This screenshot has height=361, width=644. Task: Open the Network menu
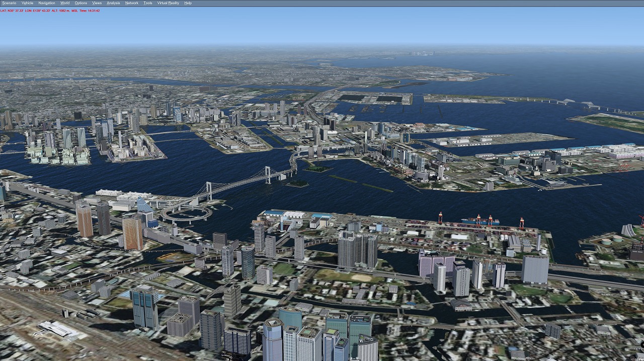point(131,3)
